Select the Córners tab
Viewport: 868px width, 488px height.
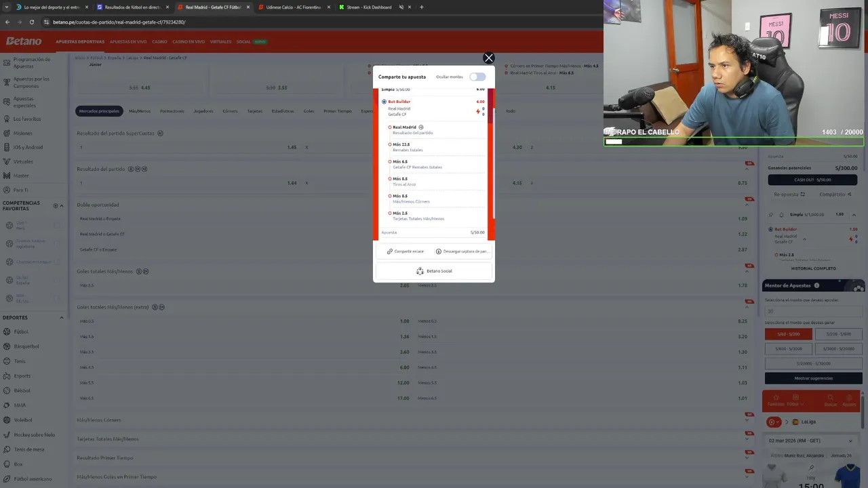tap(231, 111)
